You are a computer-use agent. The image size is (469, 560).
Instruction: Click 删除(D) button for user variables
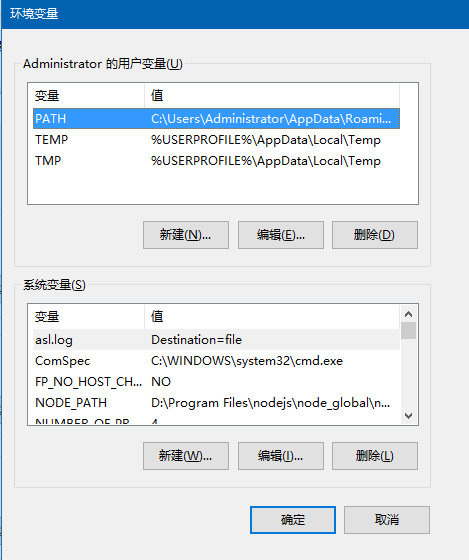point(375,235)
